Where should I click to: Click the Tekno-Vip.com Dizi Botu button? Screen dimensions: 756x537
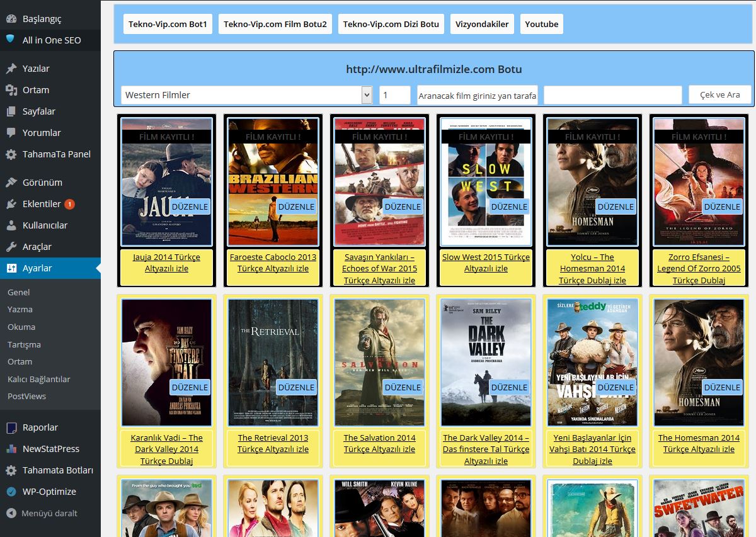(391, 24)
